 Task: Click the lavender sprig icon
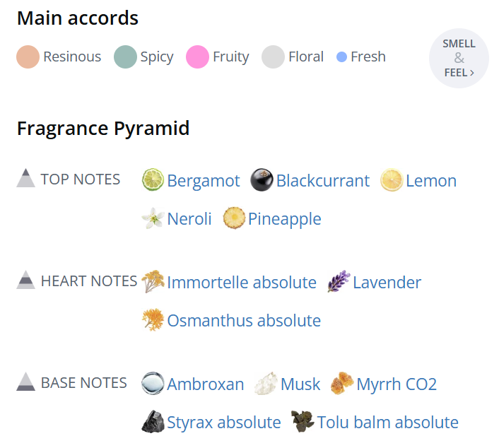(x=339, y=282)
